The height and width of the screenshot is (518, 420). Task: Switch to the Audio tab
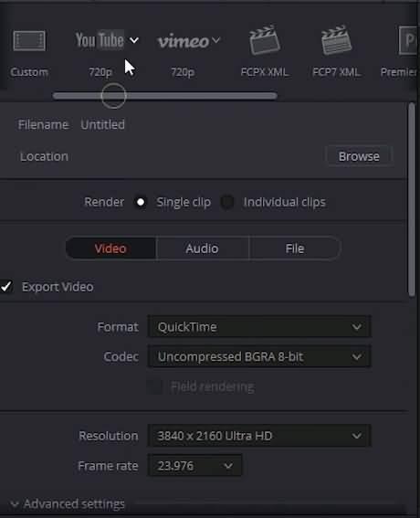(x=203, y=248)
